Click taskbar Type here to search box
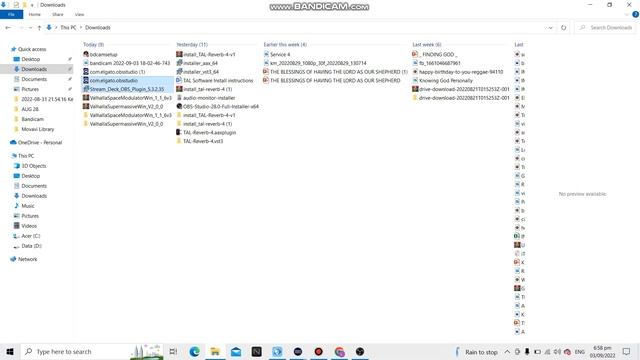640x360 pixels. (x=92, y=352)
